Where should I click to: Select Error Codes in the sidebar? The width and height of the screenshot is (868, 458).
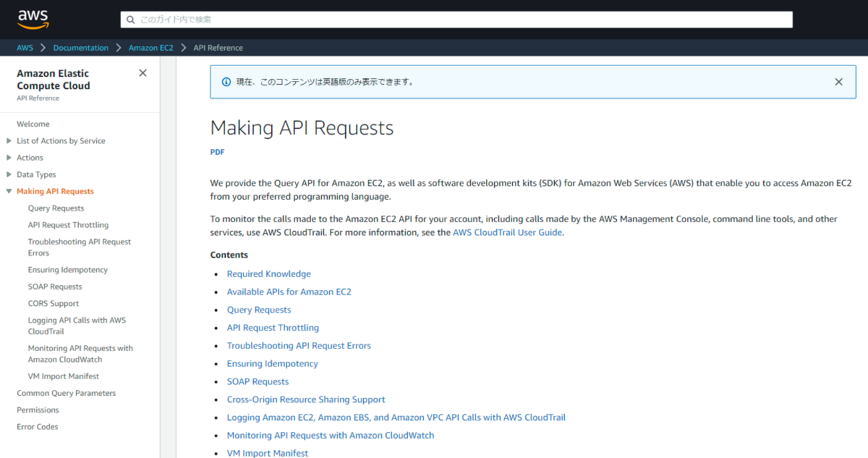(37, 427)
